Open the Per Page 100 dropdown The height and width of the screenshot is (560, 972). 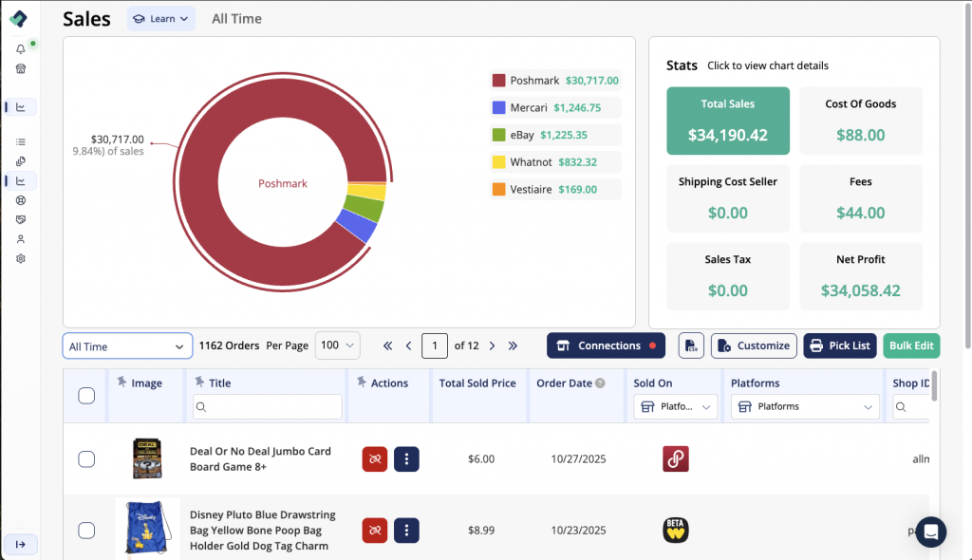(x=339, y=345)
